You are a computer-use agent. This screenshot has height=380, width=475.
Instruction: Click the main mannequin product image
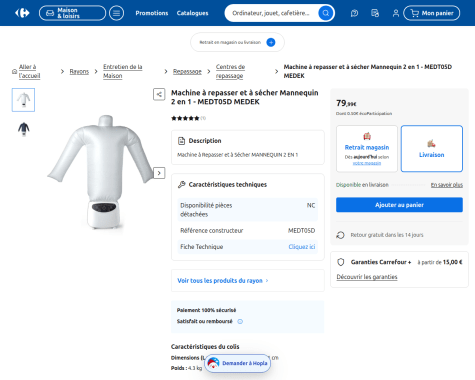(x=102, y=172)
